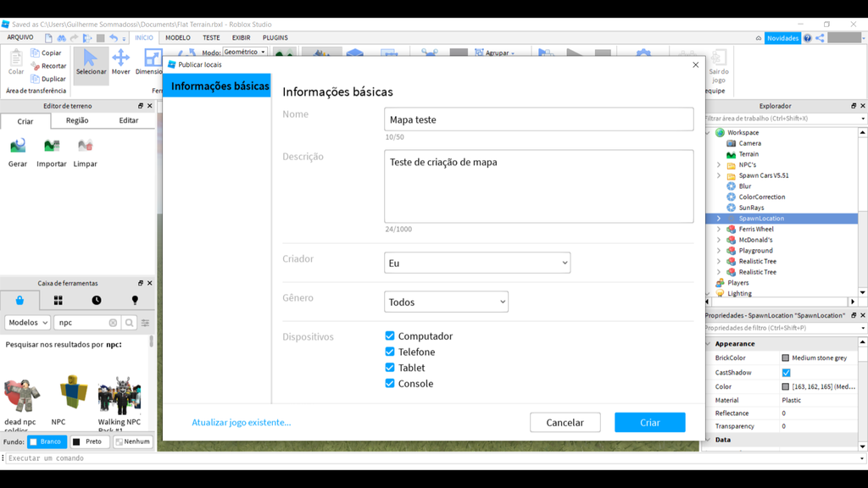Viewport: 868px width, 488px height.
Task: Click the Gerar terrain icon
Action: (x=18, y=146)
